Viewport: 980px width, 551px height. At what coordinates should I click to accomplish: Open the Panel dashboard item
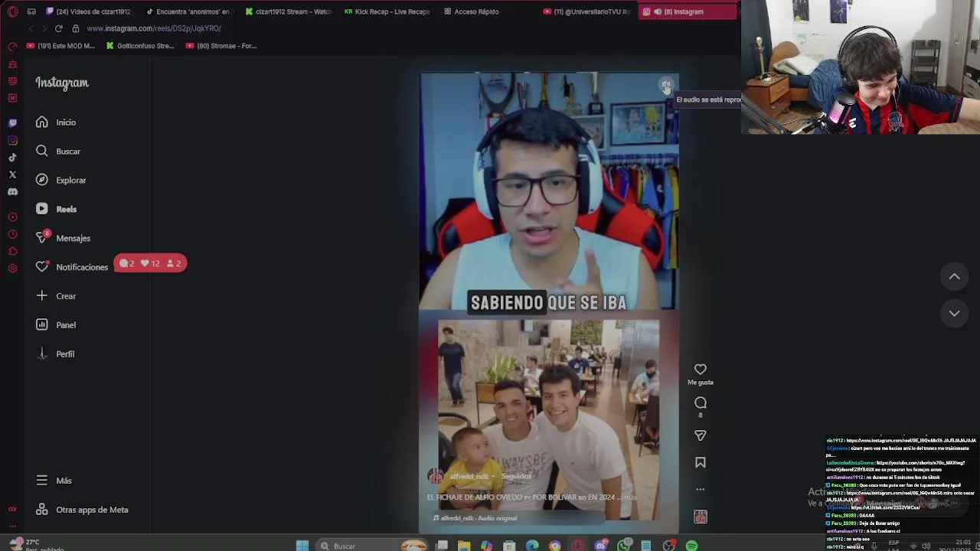click(x=55, y=325)
